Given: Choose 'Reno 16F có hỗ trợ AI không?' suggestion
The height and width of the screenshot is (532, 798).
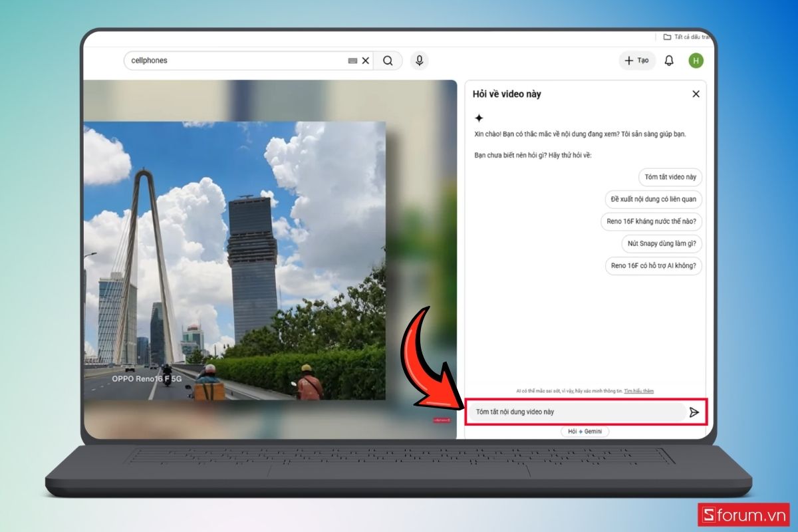Looking at the screenshot, I should (654, 265).
